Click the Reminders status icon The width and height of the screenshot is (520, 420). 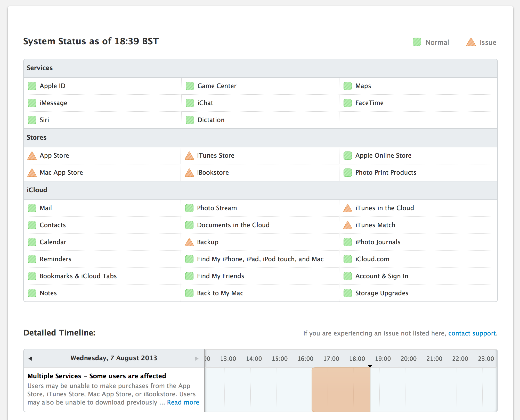[x=32, y=259]
